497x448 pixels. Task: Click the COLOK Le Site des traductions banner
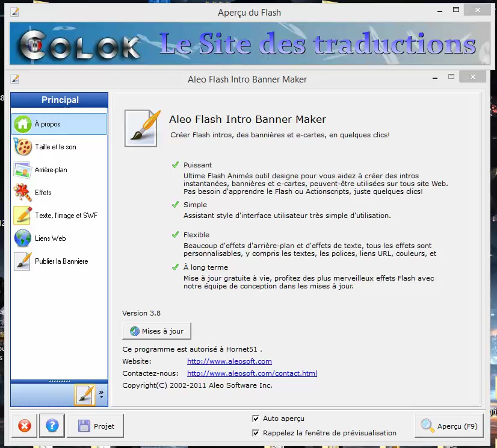coord(250,44)
